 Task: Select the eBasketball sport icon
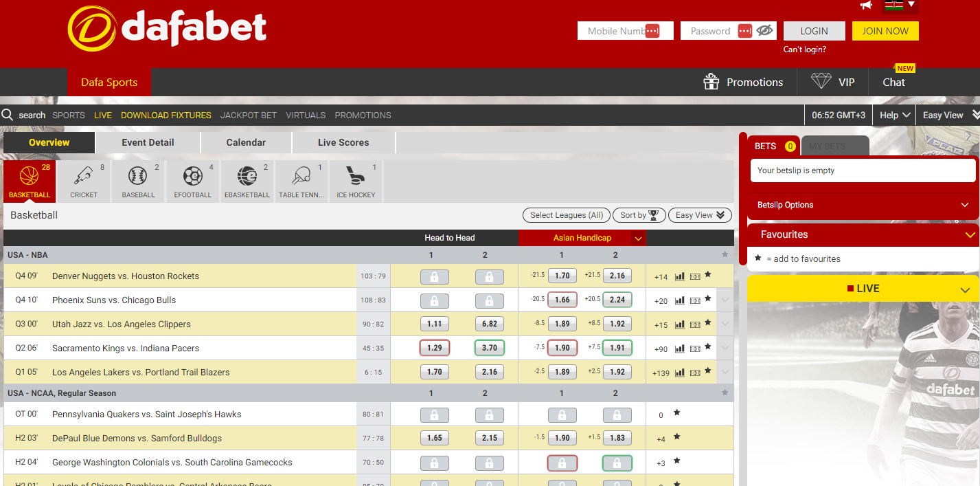[247, 181]
